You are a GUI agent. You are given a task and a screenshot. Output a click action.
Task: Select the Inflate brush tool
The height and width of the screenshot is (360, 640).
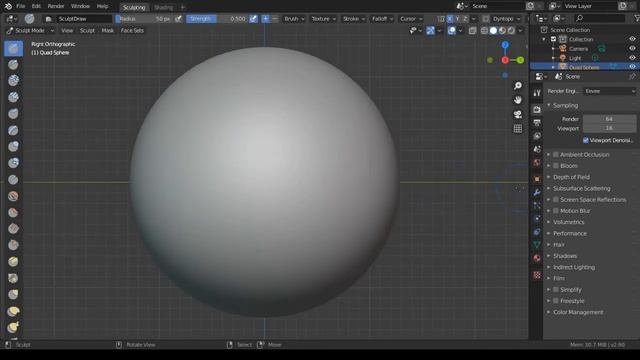[13, 146]
